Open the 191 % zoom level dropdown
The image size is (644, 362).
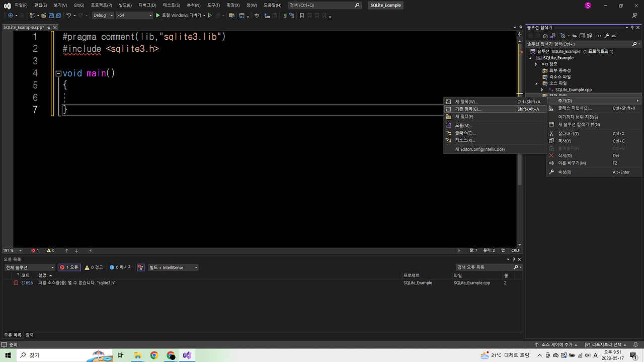point(13,250)
